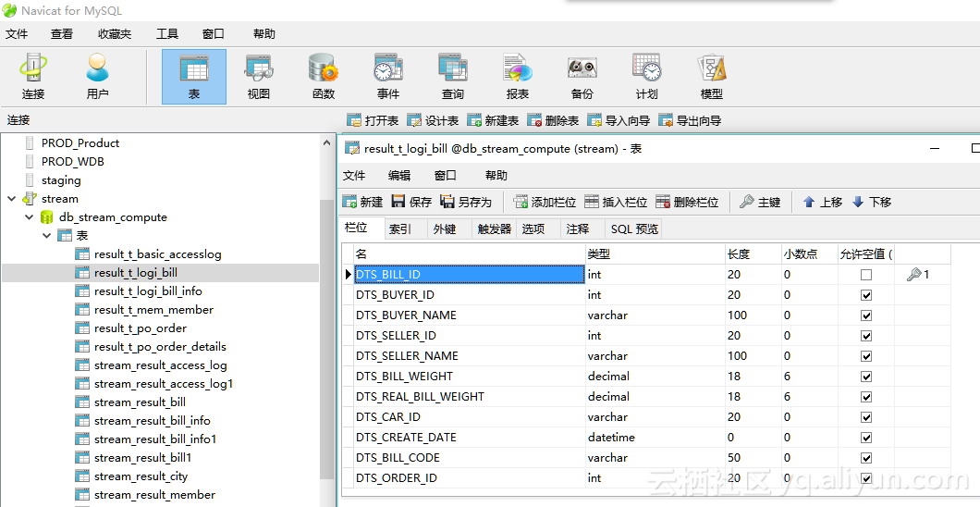Toggle allow null for DTS_SELLER_ID
Screen dimensions: 980x507
pos(865,336)
